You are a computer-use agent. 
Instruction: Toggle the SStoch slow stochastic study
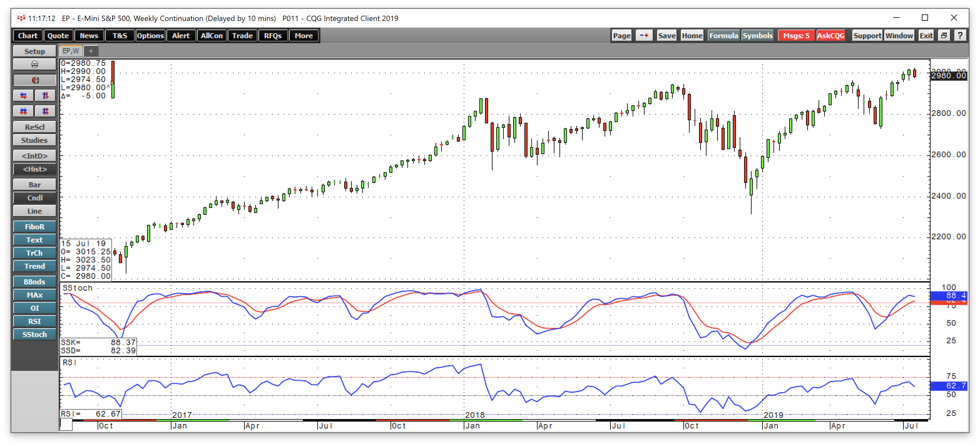pyautogui.click(x=35, y=334)
